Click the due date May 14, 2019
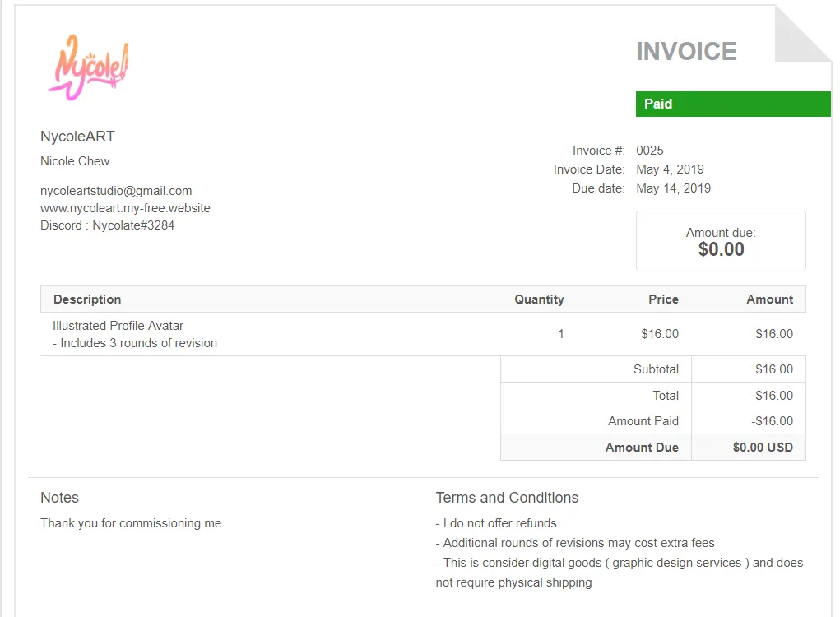Screen dimensions: 840x617 673,188
